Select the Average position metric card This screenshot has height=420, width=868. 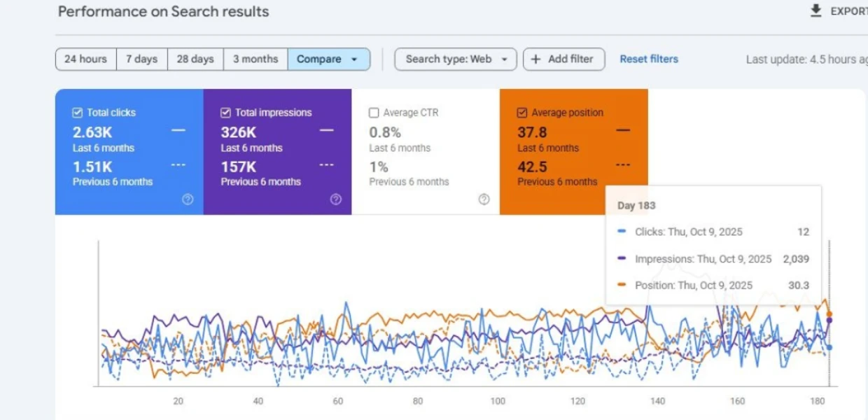574,151
